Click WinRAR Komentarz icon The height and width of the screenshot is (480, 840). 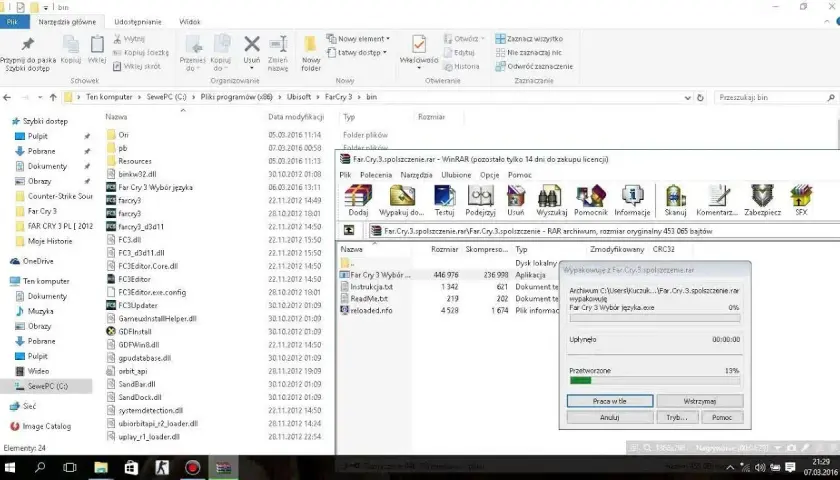pos(717,196)
